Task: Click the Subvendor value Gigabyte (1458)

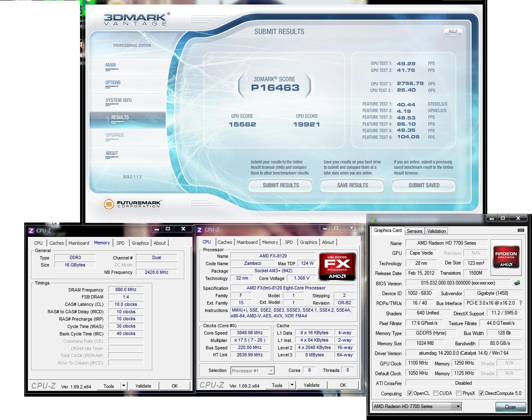Action: (x=493, y=293)
